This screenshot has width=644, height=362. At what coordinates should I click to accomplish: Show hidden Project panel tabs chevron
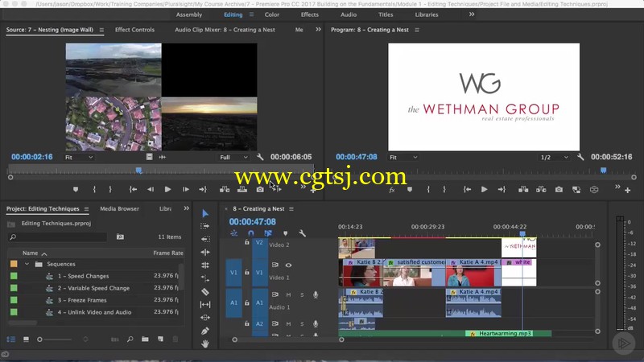tap(187, 208)
